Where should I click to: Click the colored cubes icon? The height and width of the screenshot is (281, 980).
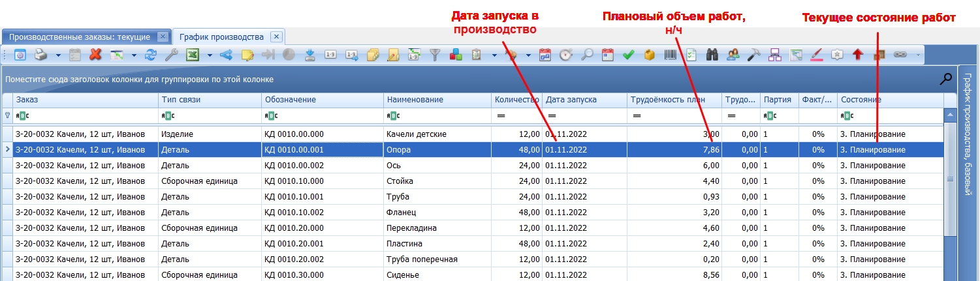point(456,55)
